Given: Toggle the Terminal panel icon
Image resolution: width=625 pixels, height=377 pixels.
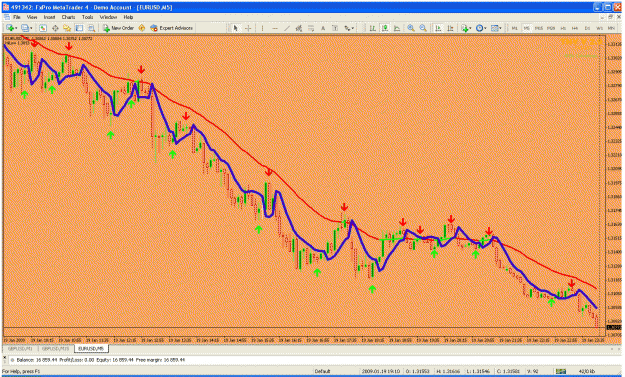Looking at the screenshot, I should pos(79,28).
